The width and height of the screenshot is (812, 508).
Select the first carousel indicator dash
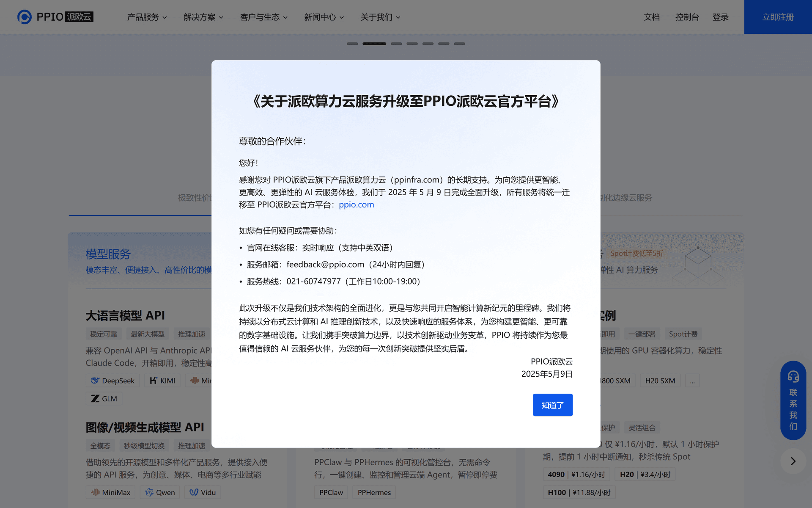[x=352, y=44]
